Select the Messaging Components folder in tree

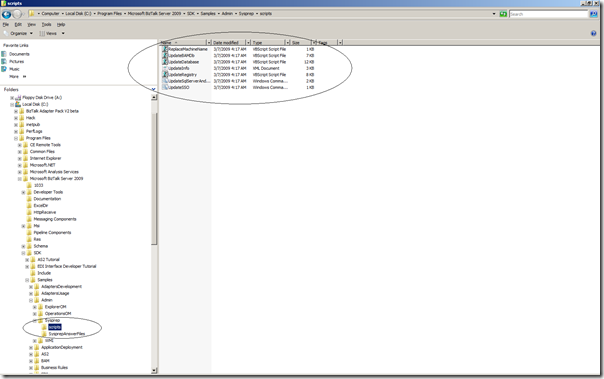(x=55, y=219)
